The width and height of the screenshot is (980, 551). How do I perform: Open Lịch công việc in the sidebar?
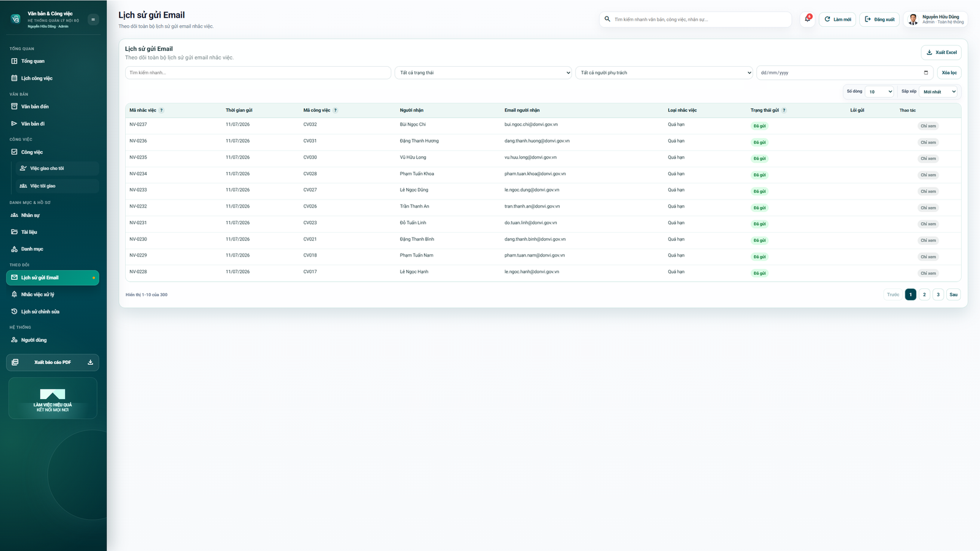(53, 78)
